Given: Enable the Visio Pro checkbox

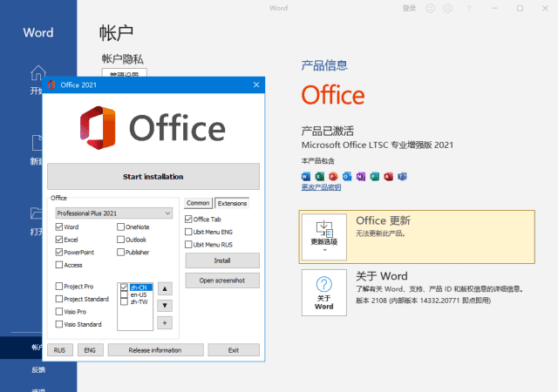Looking at the screenshot, I should click(59, 312).
